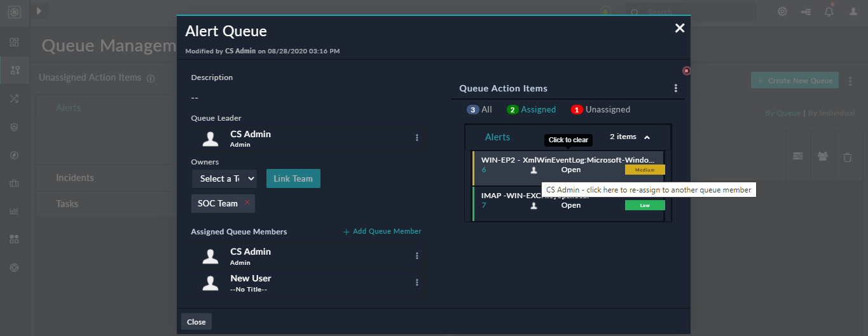Click the header Search field

pos(691,12)
